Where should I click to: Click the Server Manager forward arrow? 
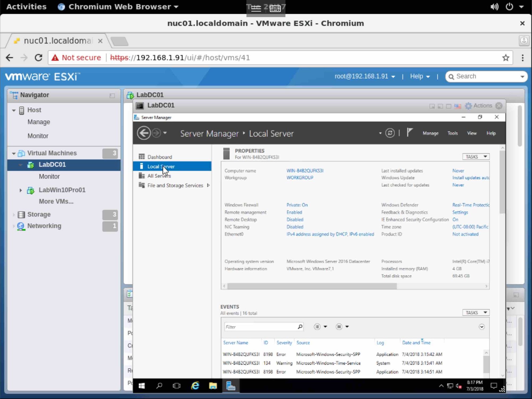(x=156, y=133)
